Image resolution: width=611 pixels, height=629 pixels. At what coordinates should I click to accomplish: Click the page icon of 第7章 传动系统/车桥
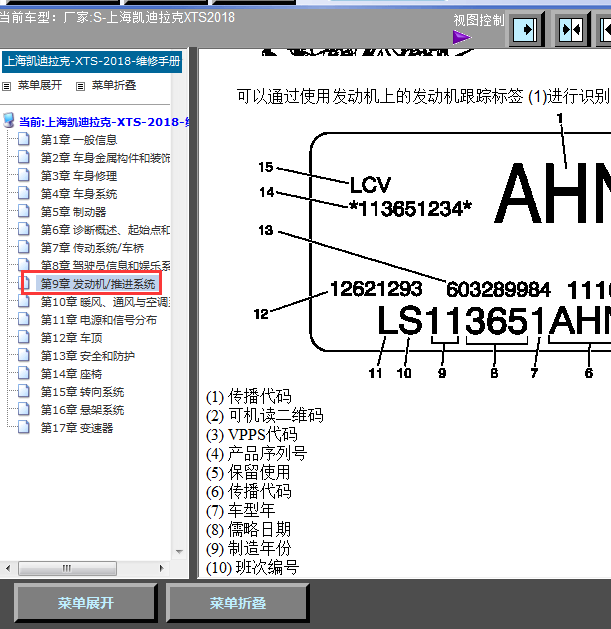(24, 247)
